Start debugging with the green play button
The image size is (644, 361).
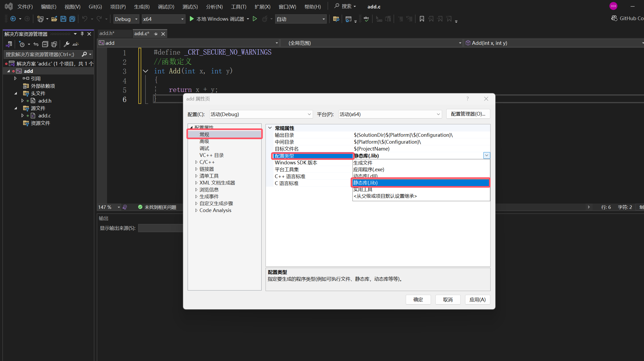click(x=192, y=19)
